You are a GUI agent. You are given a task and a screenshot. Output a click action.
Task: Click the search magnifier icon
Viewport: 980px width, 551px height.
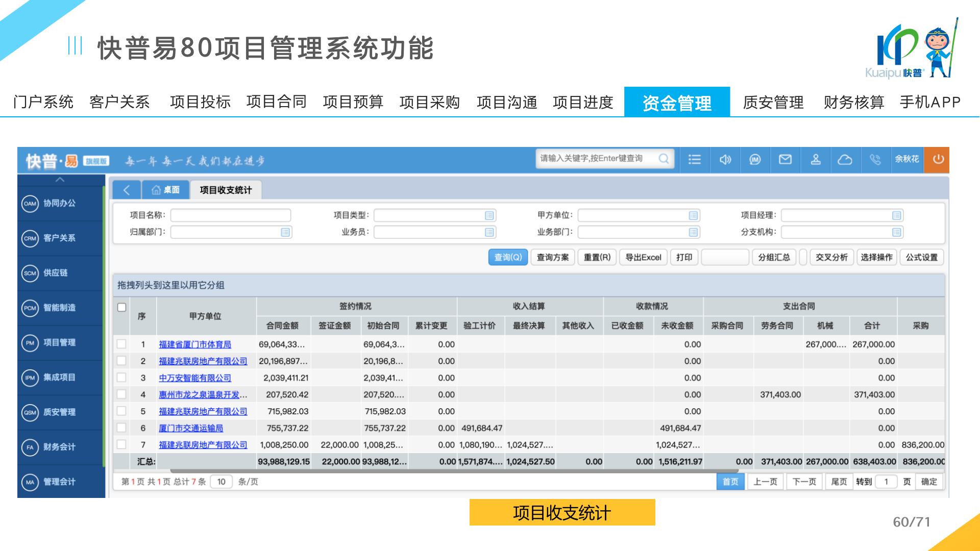(x=664, y=159)
